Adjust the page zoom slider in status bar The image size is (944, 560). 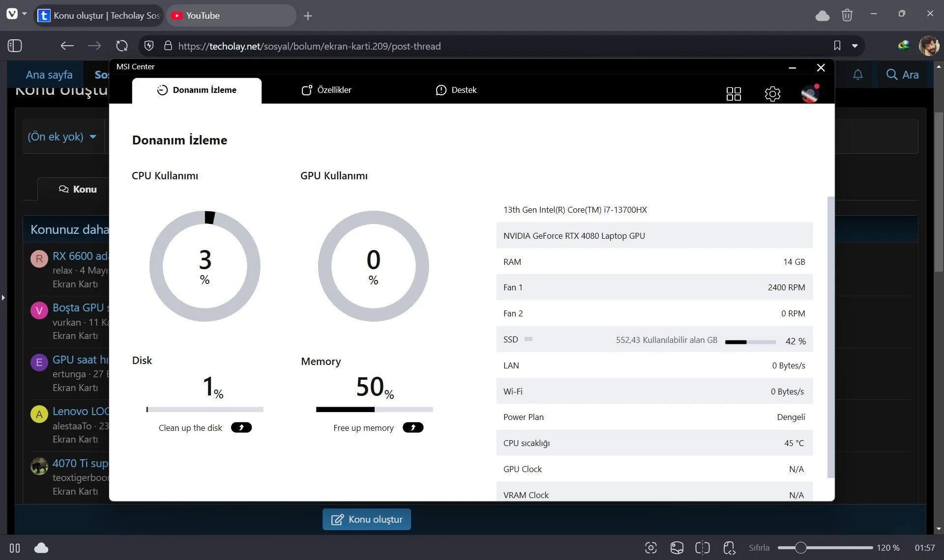coord(825,548)
